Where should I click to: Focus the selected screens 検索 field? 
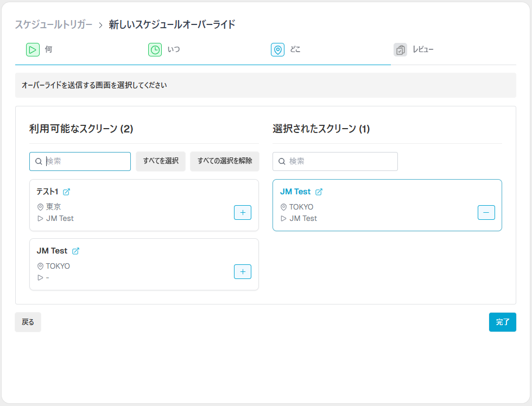tap(335, 161)
